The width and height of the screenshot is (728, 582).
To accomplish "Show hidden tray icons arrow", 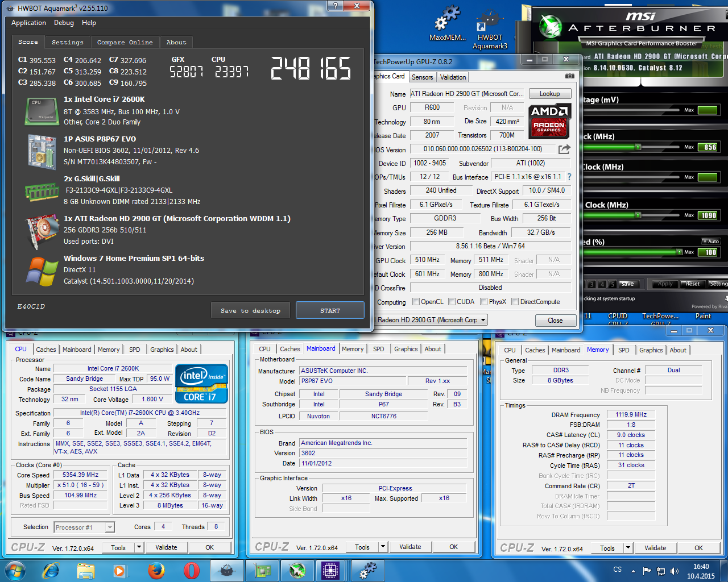I will (x=633, y=571).
